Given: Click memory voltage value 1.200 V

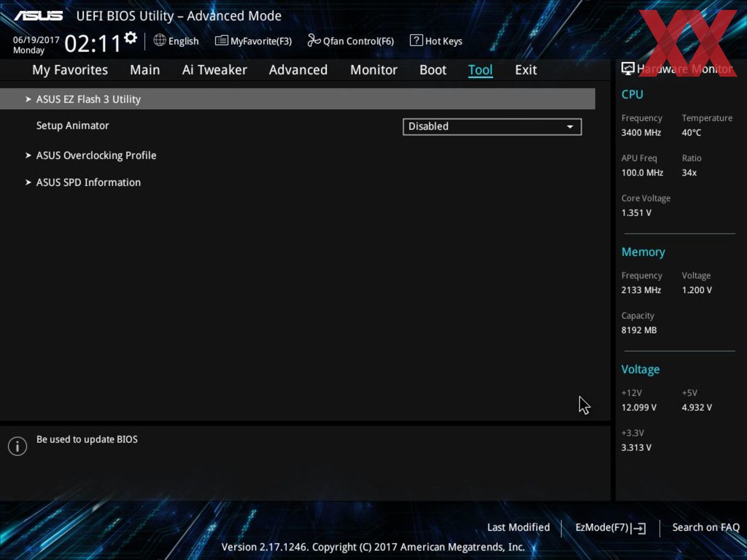Looking at the screenshot, I should tap(696, 290).
